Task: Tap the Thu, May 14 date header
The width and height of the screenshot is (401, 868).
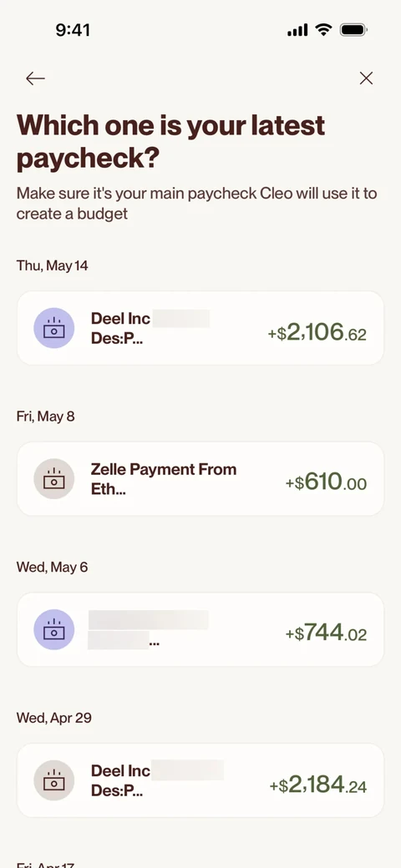Action: (52, 265)
